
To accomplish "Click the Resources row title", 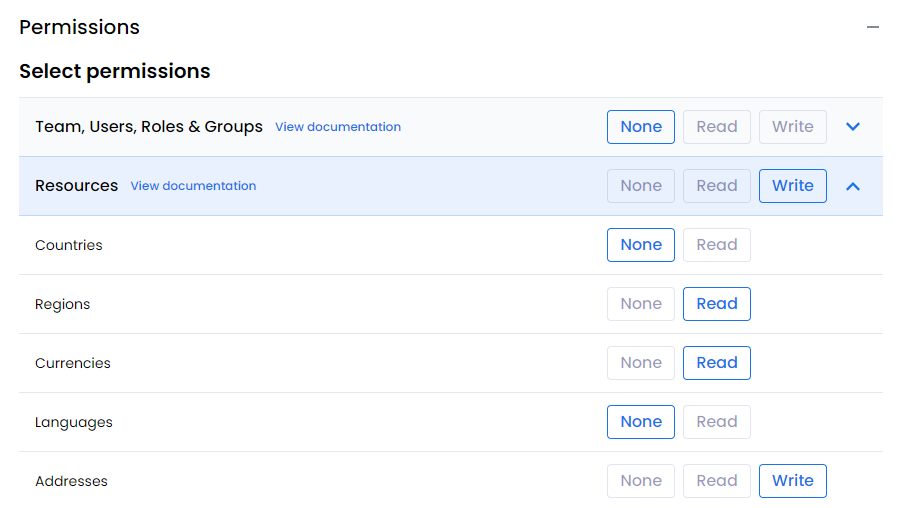I will (76, 186).
